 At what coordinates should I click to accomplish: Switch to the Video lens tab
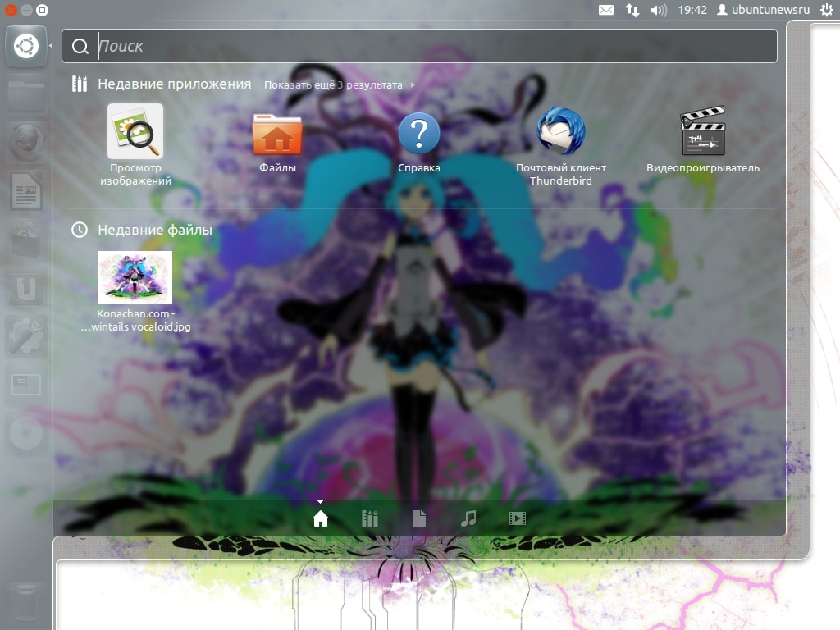(518, 518)
